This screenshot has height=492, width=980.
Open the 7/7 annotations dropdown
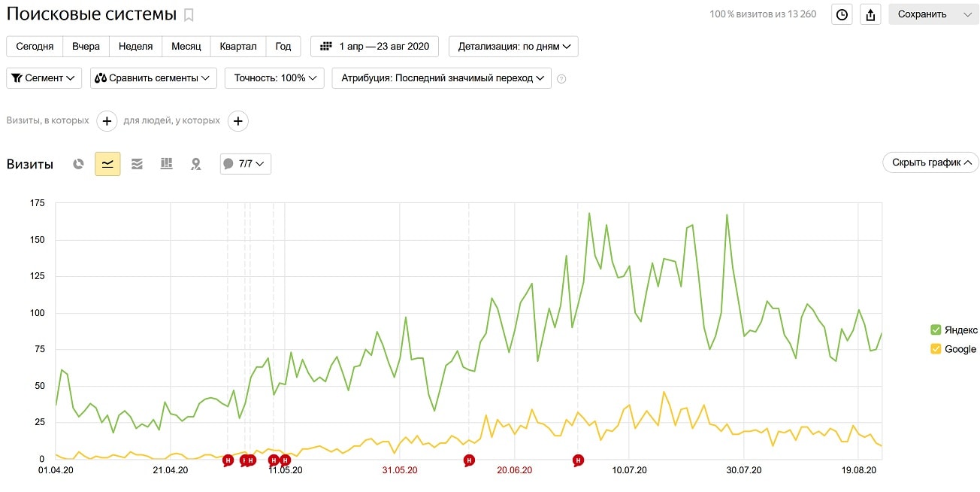click(246, 164)
